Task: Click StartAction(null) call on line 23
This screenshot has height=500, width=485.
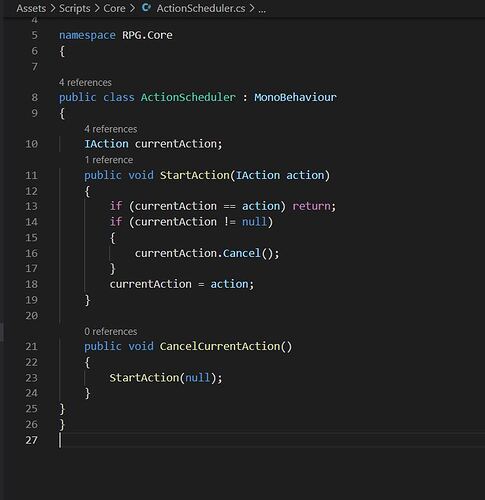Action: (x=165, y=378)
